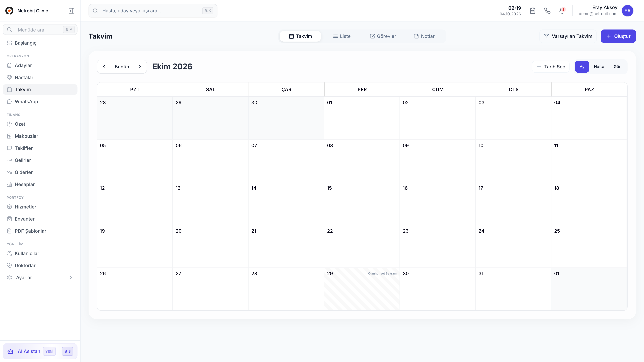Open the Tarih Seç date picker
Screen dimensions: 644x362
pyautogui.click(x=551, y=67)
